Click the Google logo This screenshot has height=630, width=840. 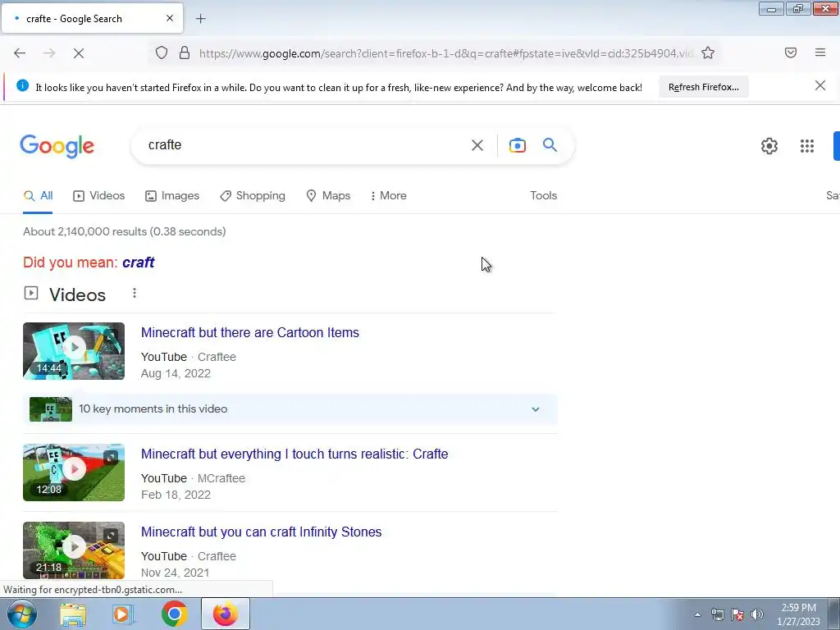click(57, 146)
